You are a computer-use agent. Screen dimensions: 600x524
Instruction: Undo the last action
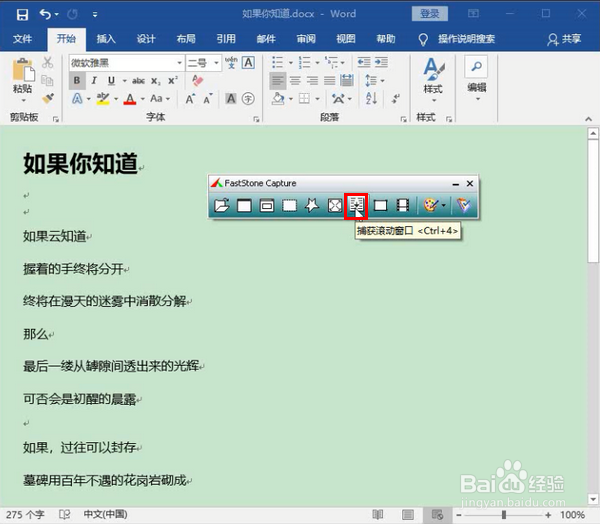tap(45, 15)
